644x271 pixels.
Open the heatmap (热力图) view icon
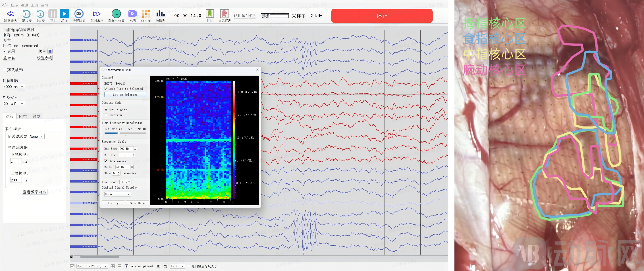(146, 14)
